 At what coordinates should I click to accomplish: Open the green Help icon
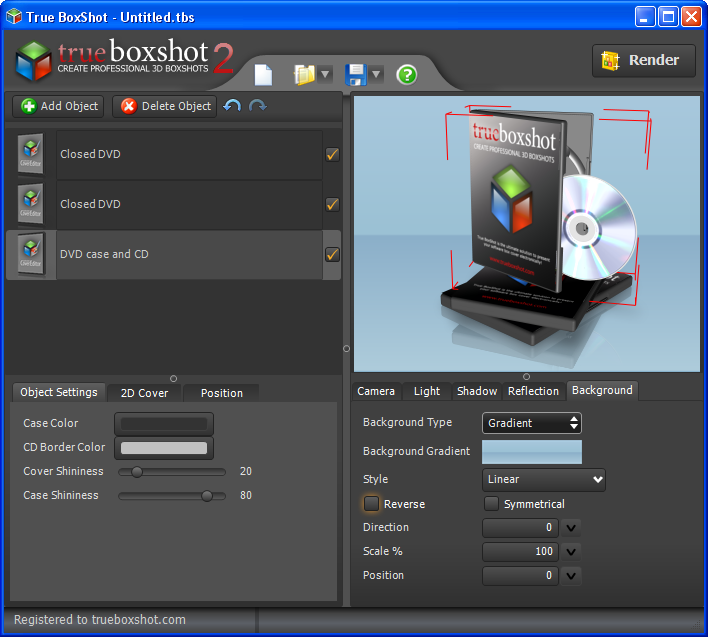[406, 75]
